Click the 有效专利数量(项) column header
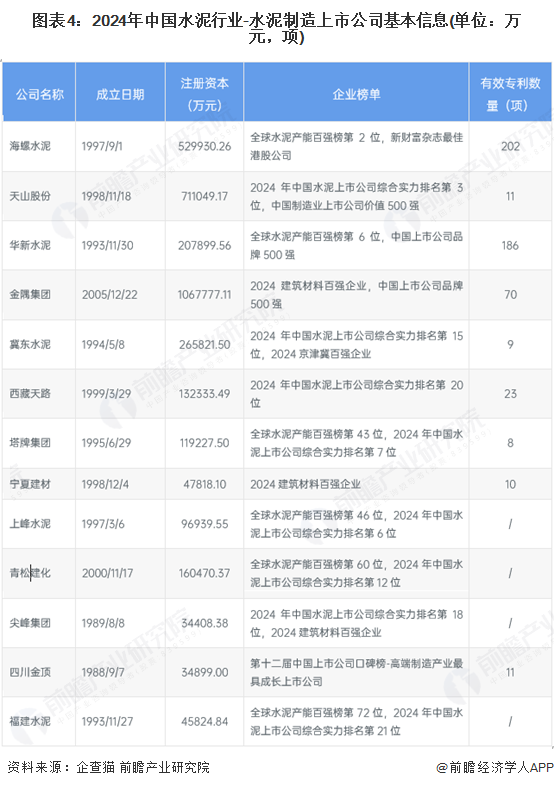This screenshot has height=788, width=554. click(x=510, y=94)
